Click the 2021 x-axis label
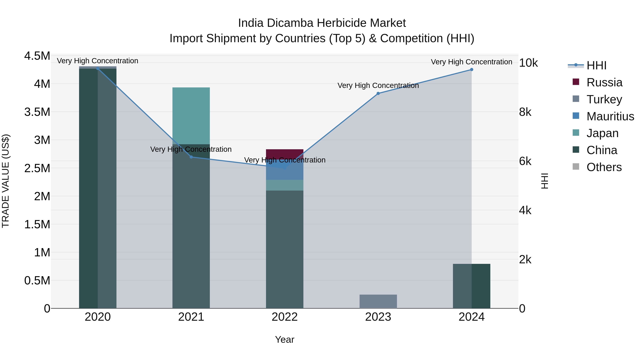 191,317
